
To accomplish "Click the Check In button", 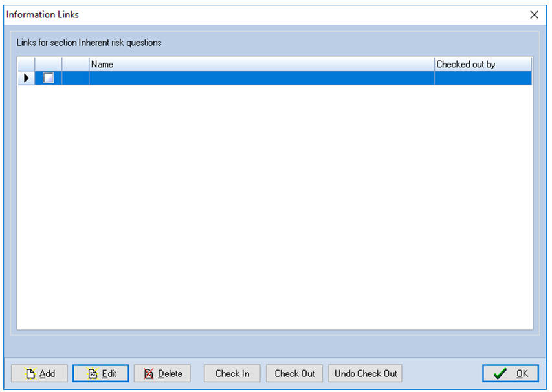I will point(232,373).
